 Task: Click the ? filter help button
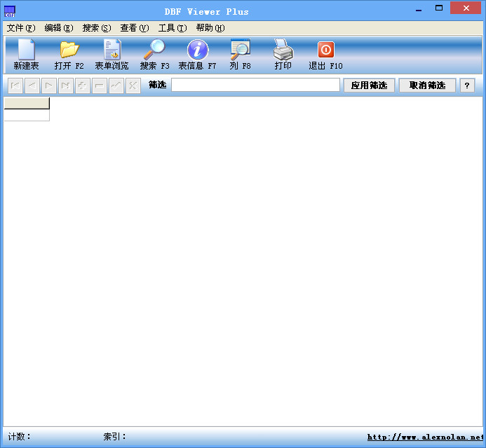click(467, 86)
